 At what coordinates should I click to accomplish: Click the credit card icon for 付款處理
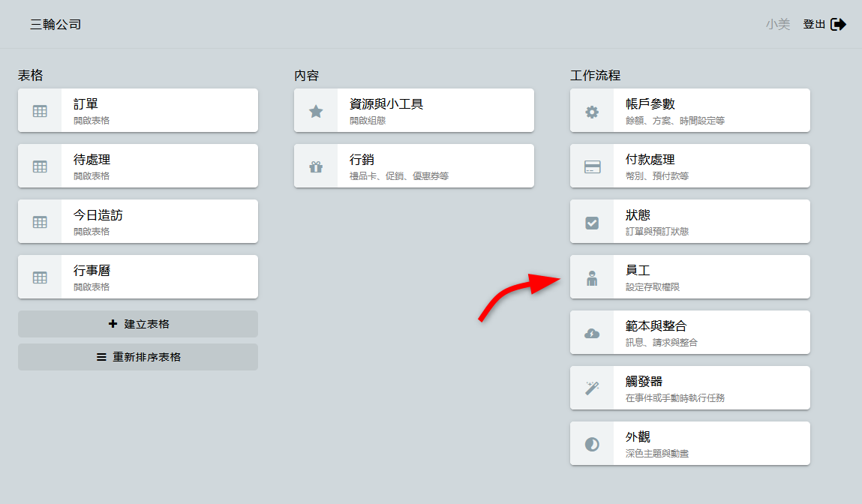(x=592, y=166)
